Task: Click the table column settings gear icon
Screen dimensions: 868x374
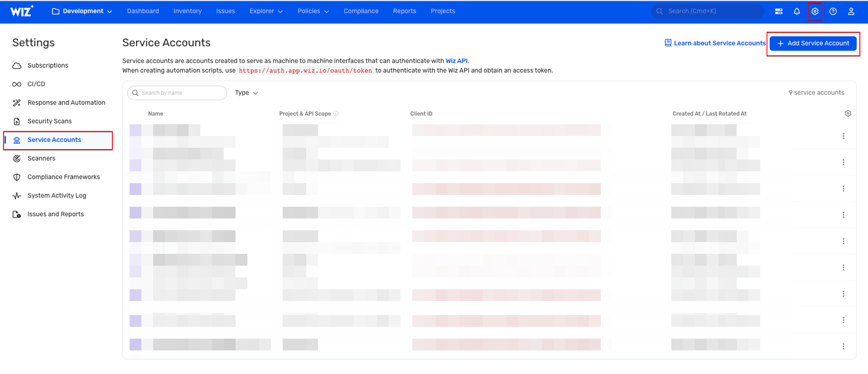Action: (848, 113)
